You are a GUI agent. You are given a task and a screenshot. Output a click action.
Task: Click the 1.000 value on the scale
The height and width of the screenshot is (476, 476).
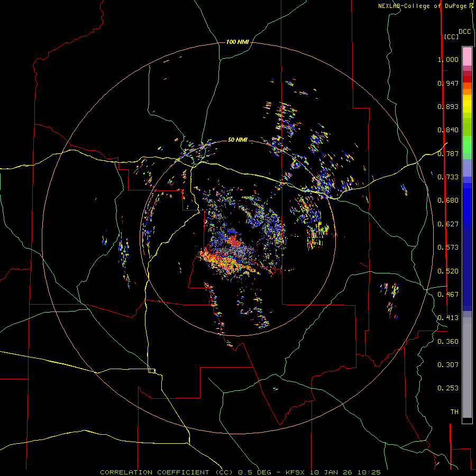(448, 59)
